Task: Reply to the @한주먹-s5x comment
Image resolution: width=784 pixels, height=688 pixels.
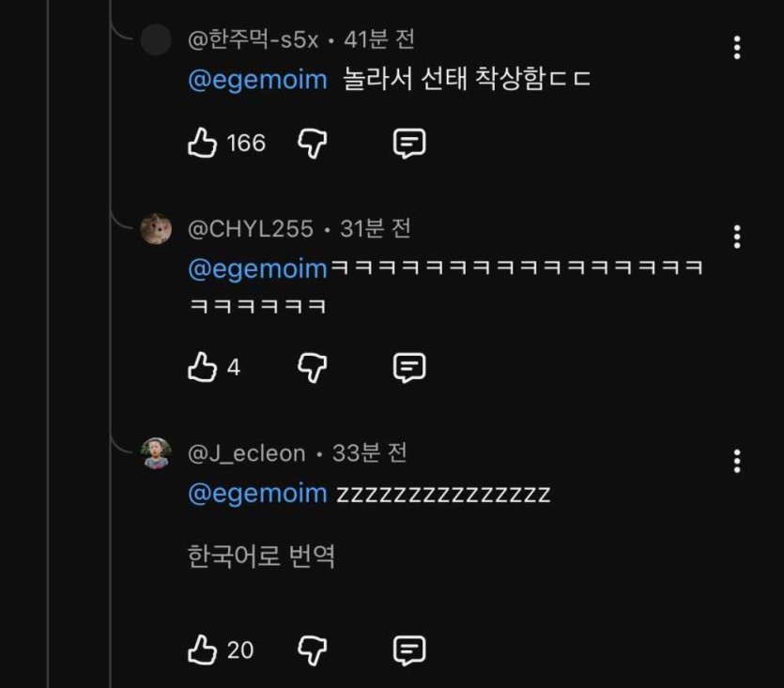Action: tap(408, 143)
